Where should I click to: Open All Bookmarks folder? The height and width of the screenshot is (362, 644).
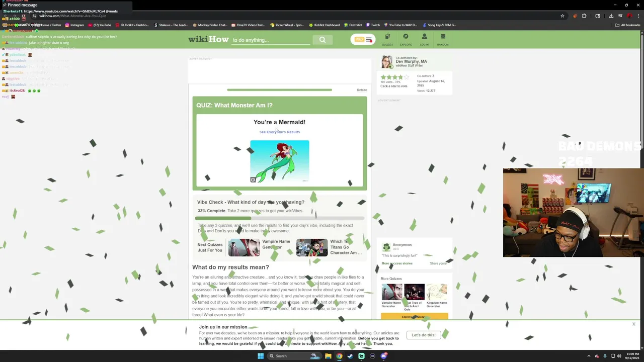click(x=627, y=25)
